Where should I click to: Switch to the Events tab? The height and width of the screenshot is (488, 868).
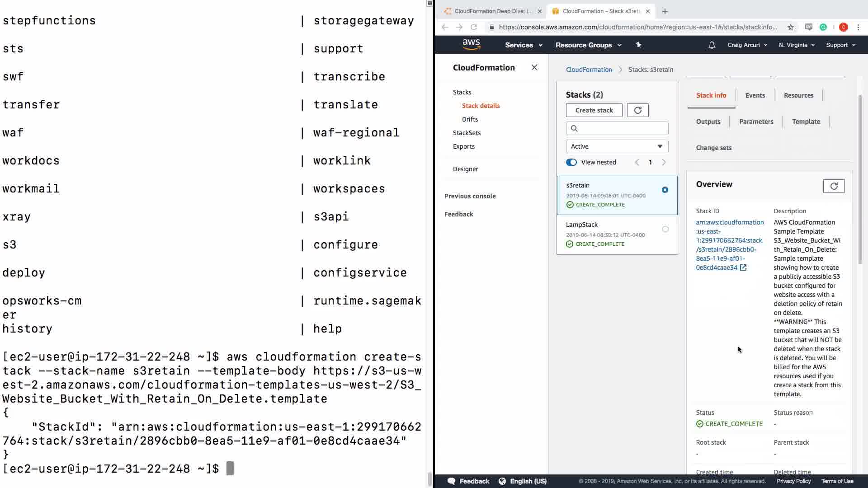tap(755, 95)
